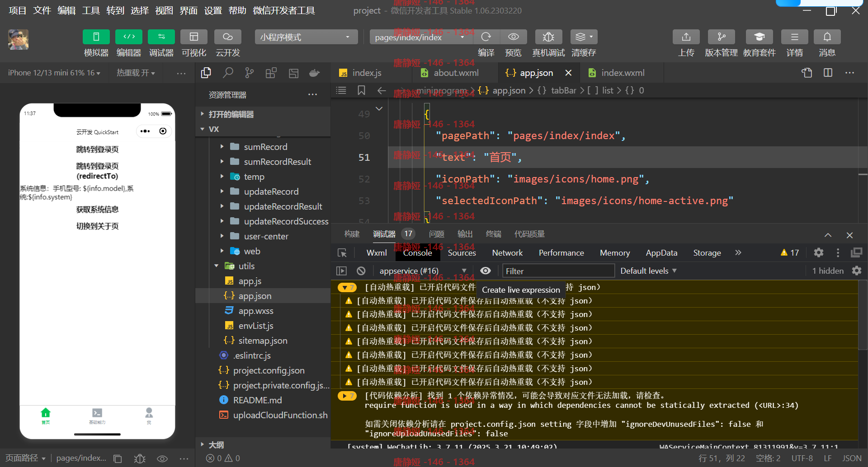Open the Sources devtools tab
The height and width of the screenshot is (467, 868).
(462, 253)
